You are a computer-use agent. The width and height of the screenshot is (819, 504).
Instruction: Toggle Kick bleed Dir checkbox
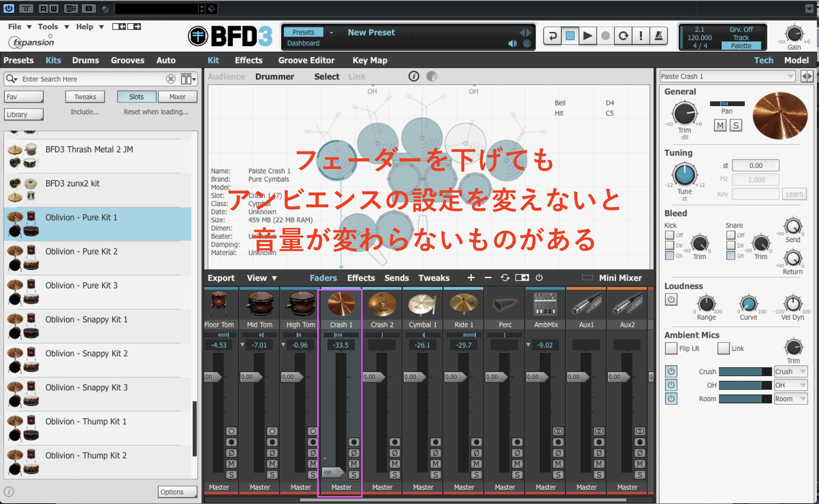[x=670, y=245]
